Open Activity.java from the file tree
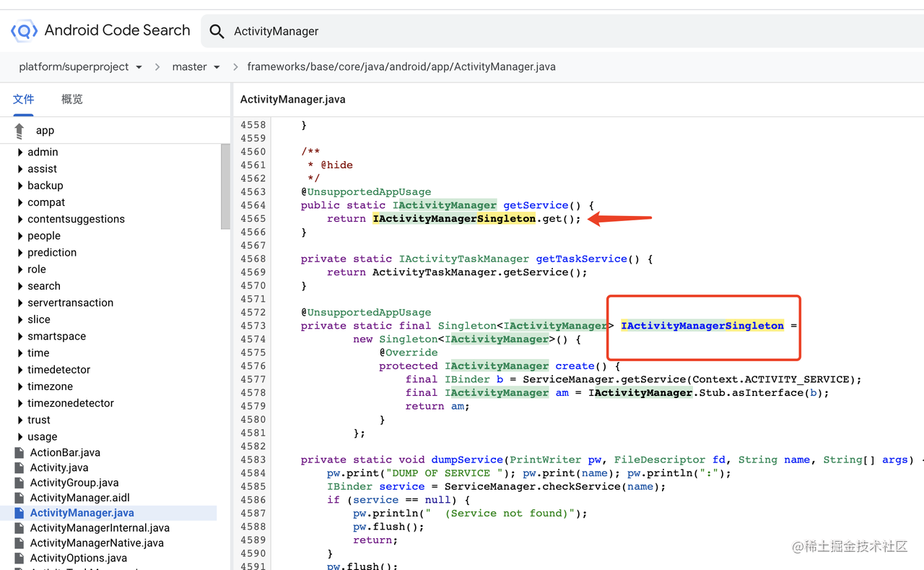The image size is (924, 570). [x=59, y=467]
